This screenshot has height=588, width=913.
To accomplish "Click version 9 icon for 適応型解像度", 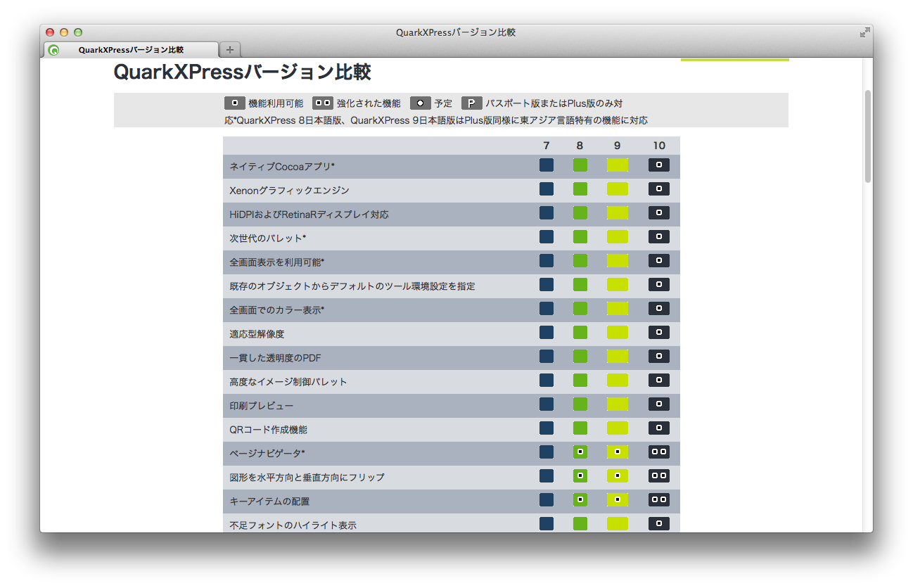I will coord(618,332).
